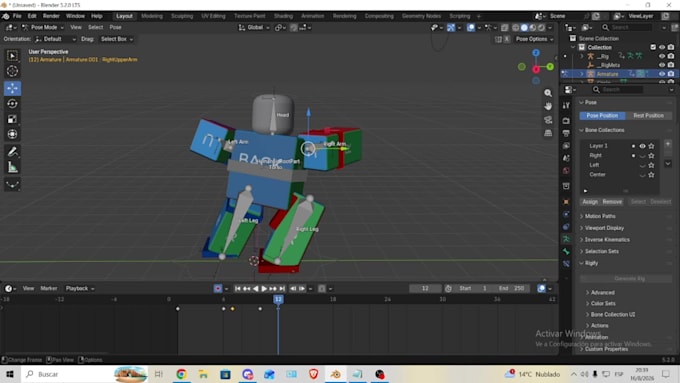Expand the Viewport Display panel
The image size is (680, 383).
click(x=604, y=228)
